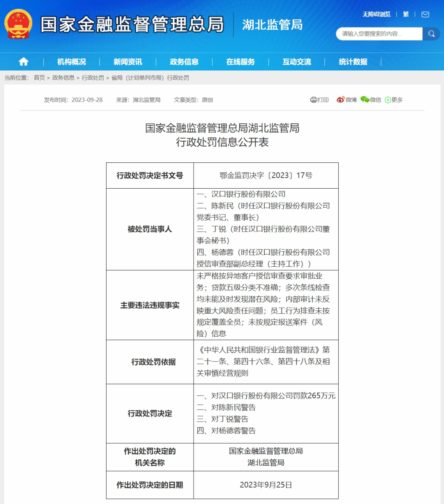The width and height of the screenshot is (444, 504).
Task: Go to 互动交流 section
Action: pyautogui.click(x=297, y=62)
